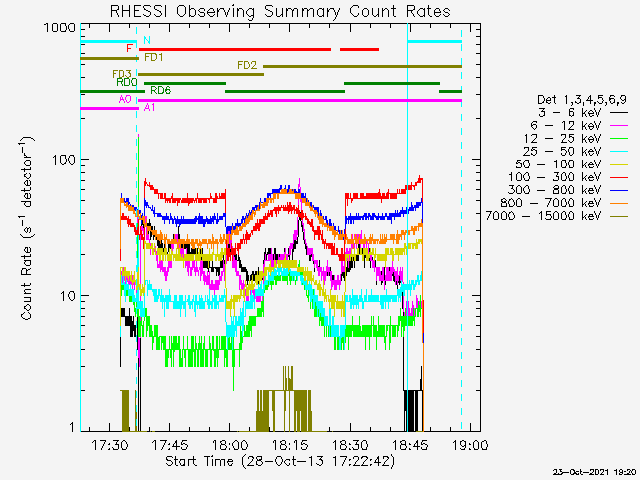The image size is (640, 480).
Task: Click the 'Start Time (28-Oct-13 17:22:42)' axis title
Action: point(280,462)
